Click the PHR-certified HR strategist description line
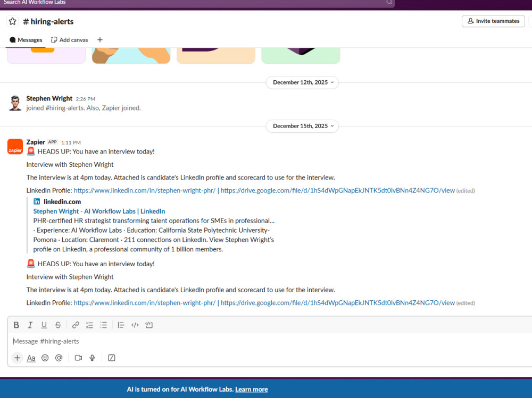 154,221
